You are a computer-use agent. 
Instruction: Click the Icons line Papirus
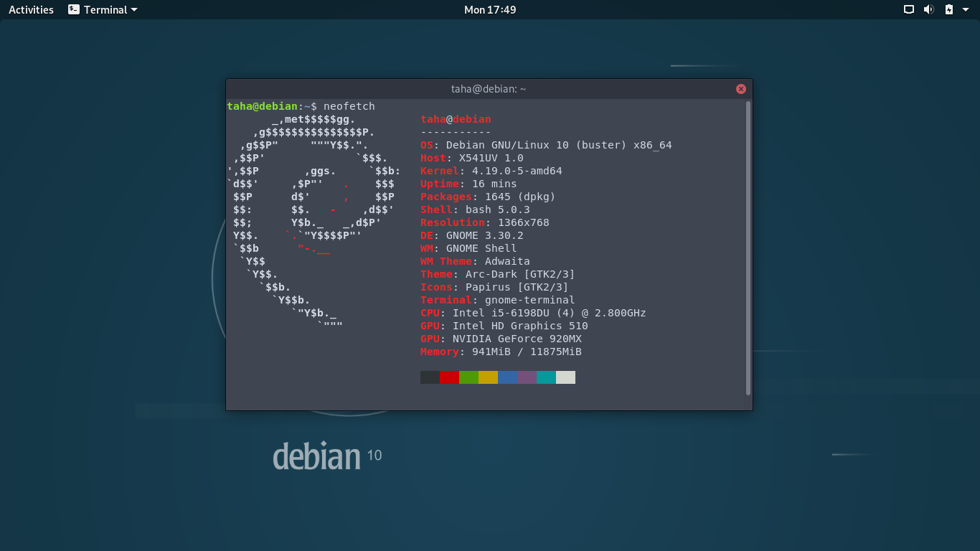(494, 287)
